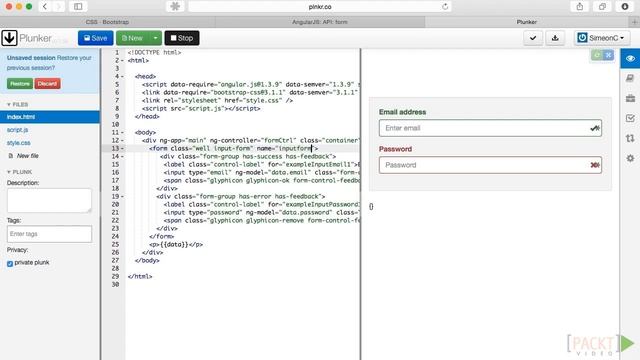Close the preview pane

coord(608,55)
